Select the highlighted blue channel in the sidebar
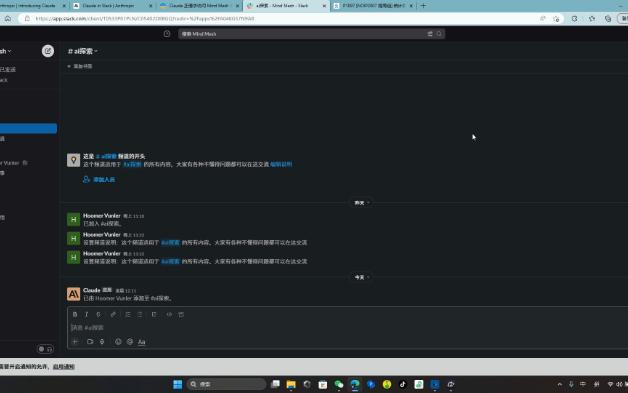628x393 pixels. pyautogui.click(x=28, y=128)
